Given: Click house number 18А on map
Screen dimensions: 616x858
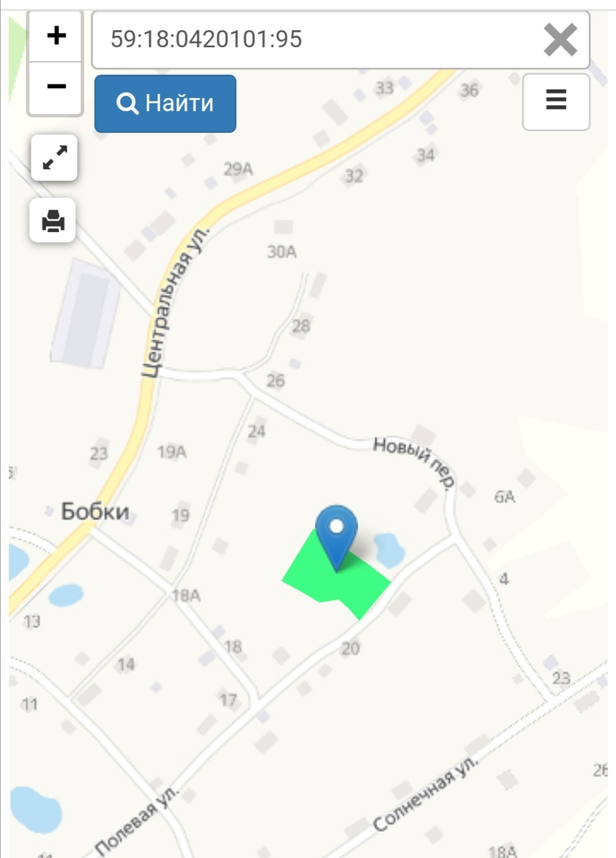Looking at the screenshot, I should point(187,596).
